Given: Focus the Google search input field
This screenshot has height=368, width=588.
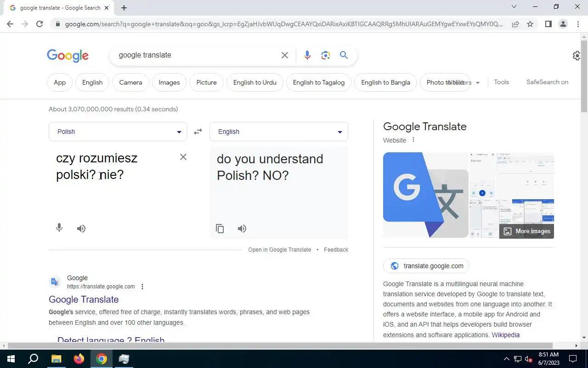Looking at the screenshot, I should pos(198,55).
